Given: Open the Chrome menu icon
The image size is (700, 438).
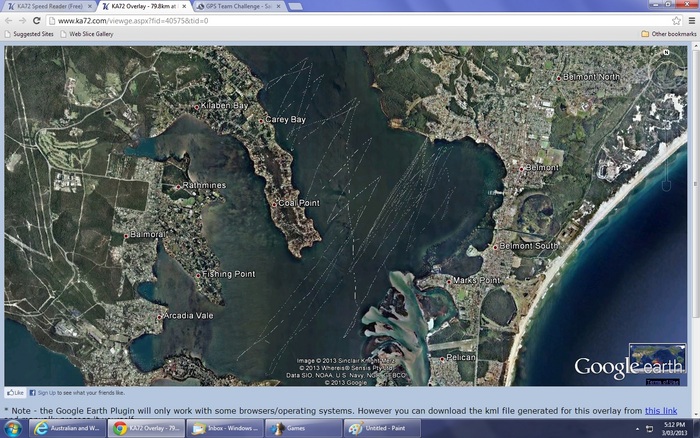Looking at the screenshot, I should coord(690,20).
